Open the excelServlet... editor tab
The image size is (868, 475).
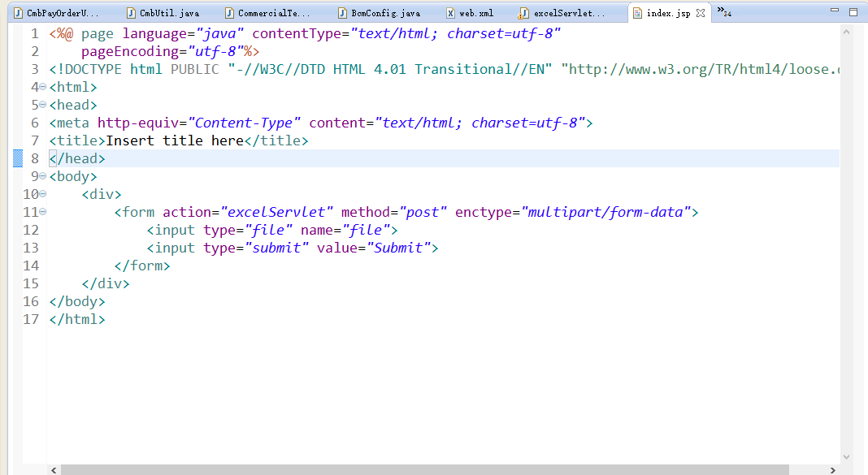(x=562, y=13)
